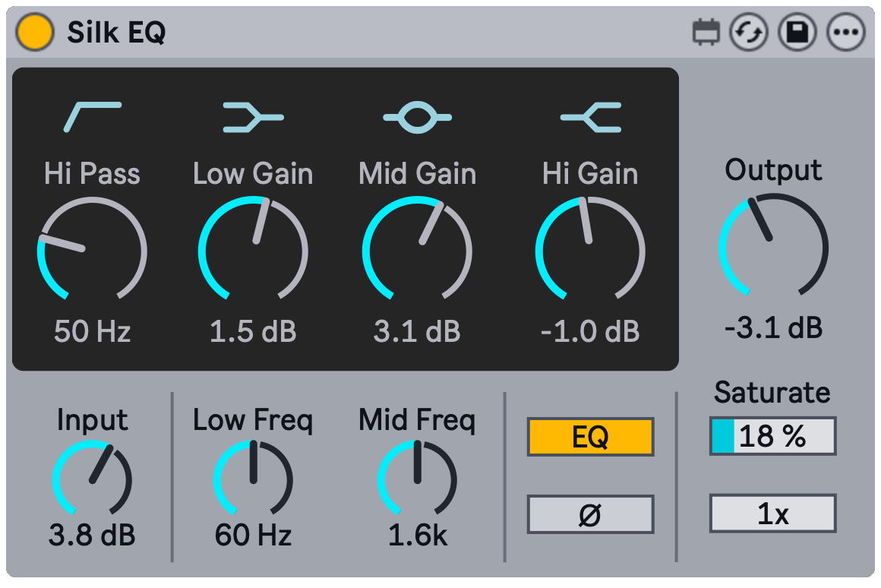Open the three-dot options menu icon

click(845, 32)
